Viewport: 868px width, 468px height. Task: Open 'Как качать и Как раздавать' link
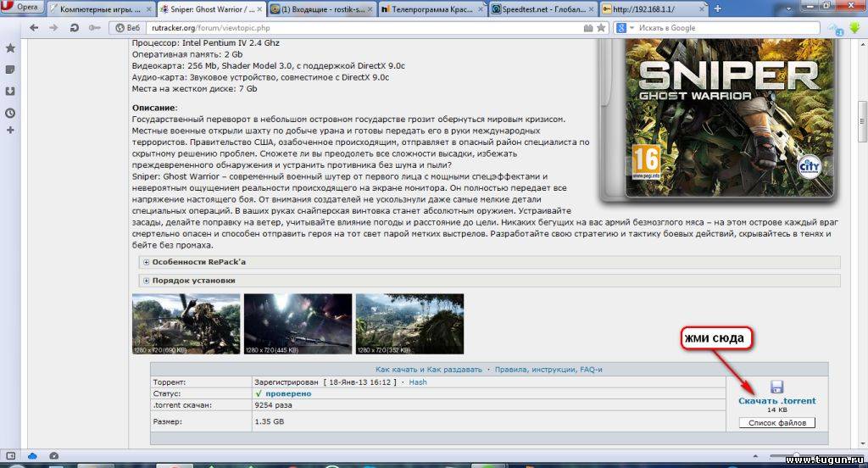tap(428, 370)
